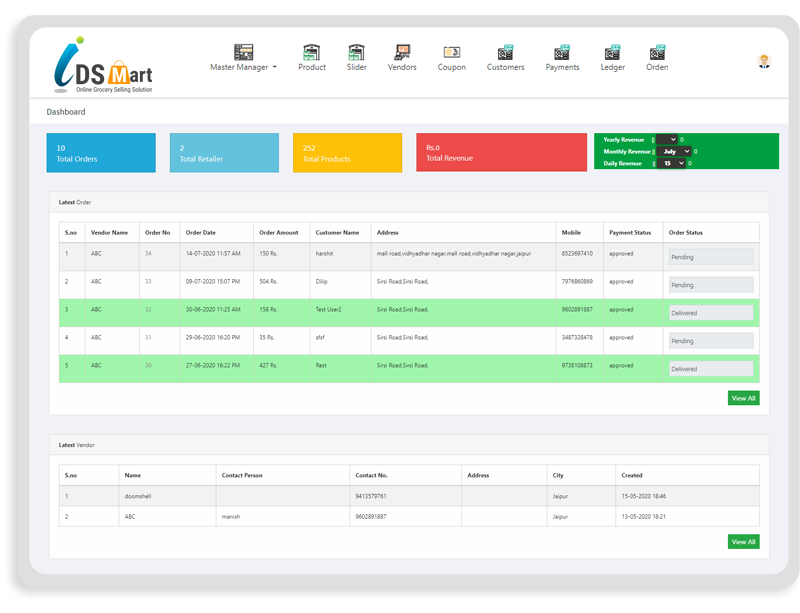Click View All under Latest Order
The image size is (800, 613).
click(x=742, y=397)
